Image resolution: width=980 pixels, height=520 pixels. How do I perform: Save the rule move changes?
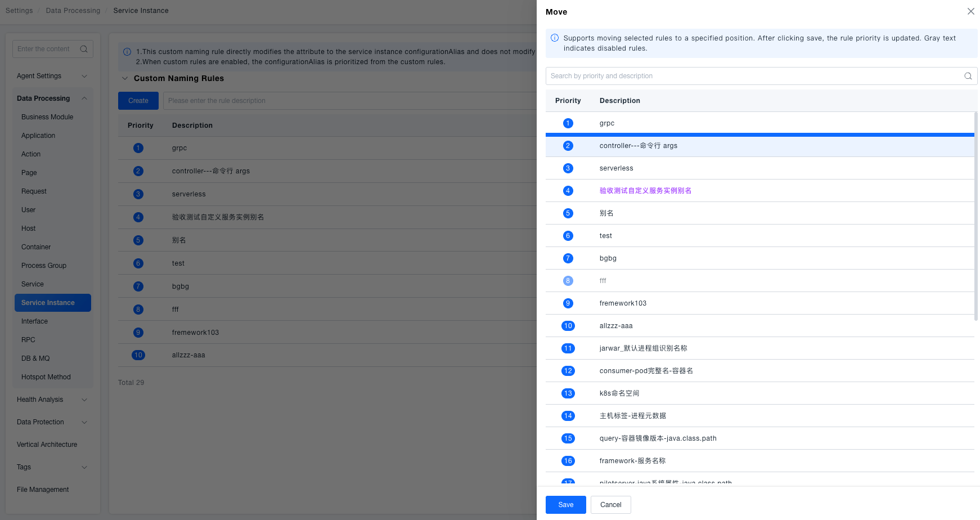tap(566, 505)
